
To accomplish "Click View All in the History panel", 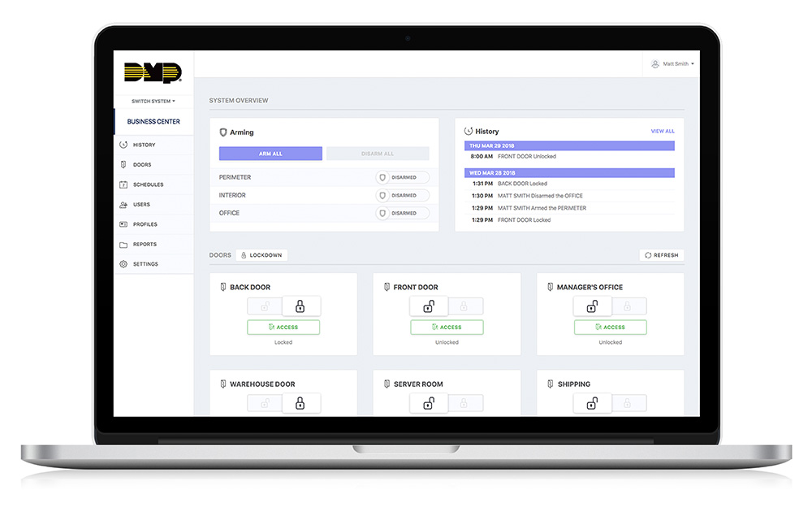I will pos(662,131).
